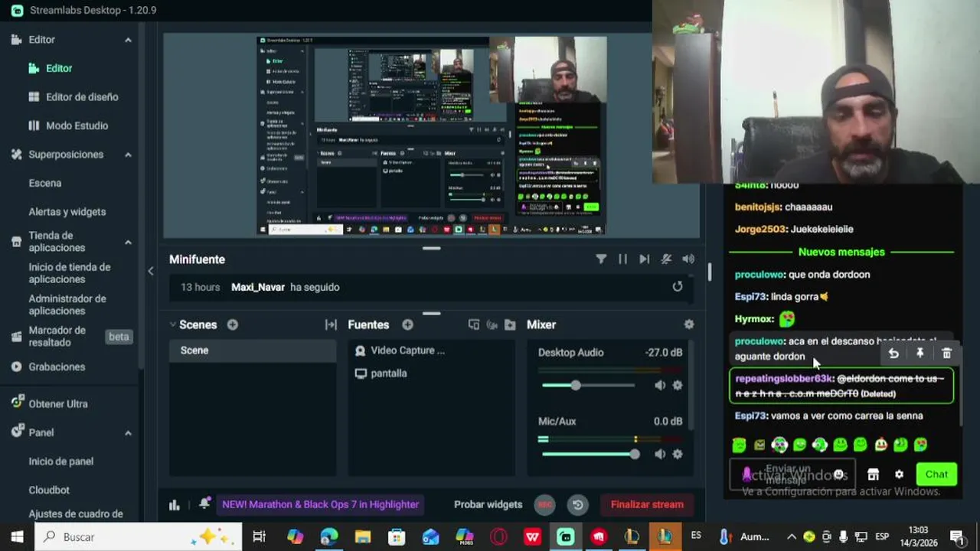Click the replay buffer button
Screen dimensions: 980x551
click(578, 504)
